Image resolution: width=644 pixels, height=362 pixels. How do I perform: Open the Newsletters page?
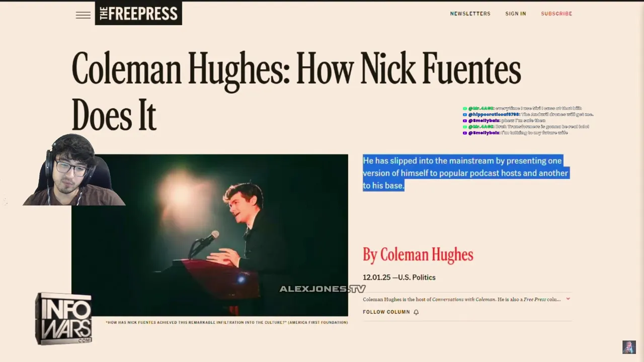pos(470,14)
